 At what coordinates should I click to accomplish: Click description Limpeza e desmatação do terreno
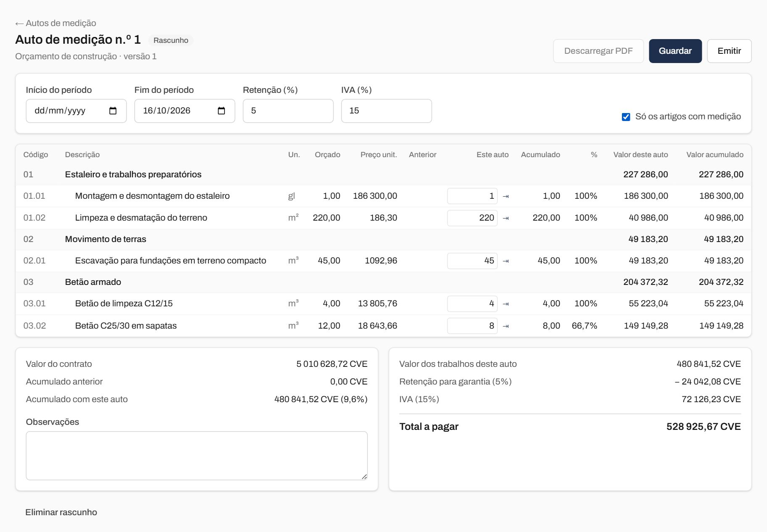pyautogui.click(x=141, y=218)
